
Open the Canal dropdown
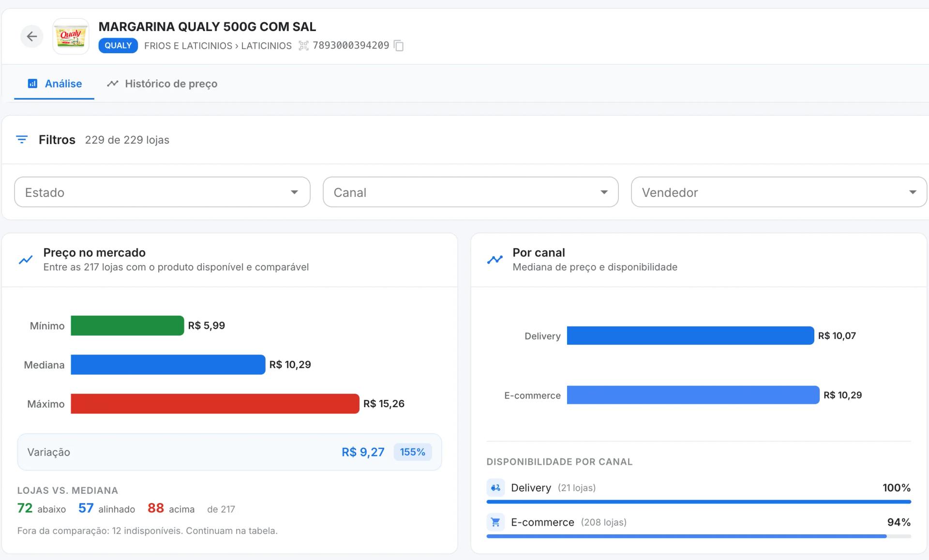470,192
